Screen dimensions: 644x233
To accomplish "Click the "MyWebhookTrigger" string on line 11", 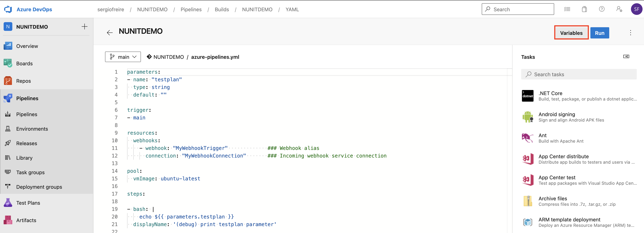I will [x=200, y=148].
